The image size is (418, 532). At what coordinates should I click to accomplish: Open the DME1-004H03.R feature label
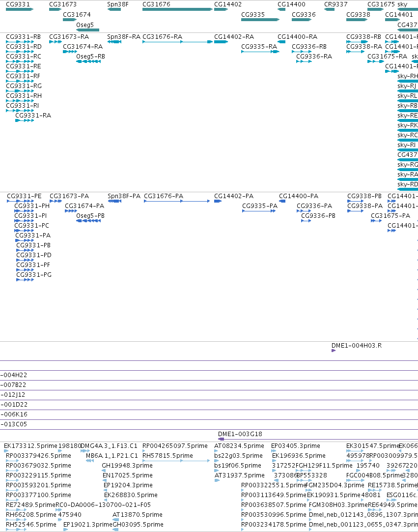(x=357, y=346)
